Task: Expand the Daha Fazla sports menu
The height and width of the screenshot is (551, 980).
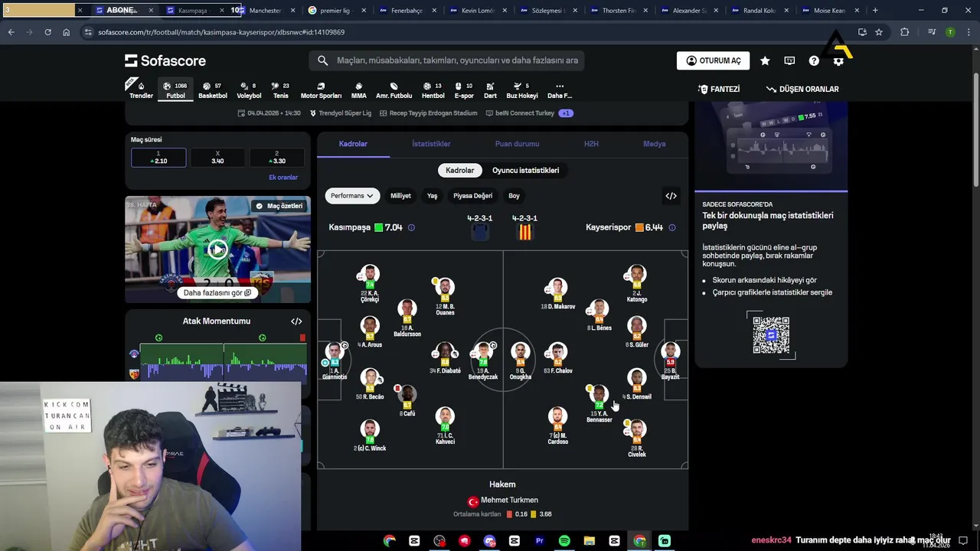Action: click(x=560, y=90)
